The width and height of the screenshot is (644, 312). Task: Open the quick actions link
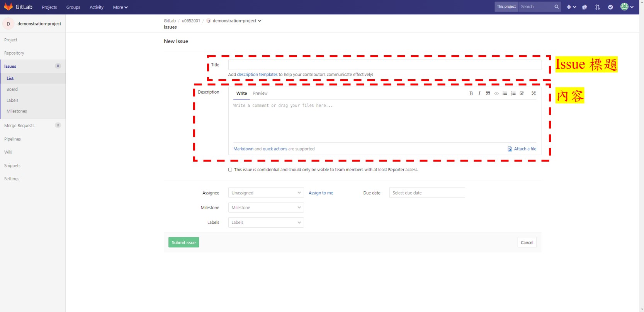(275, 149)
